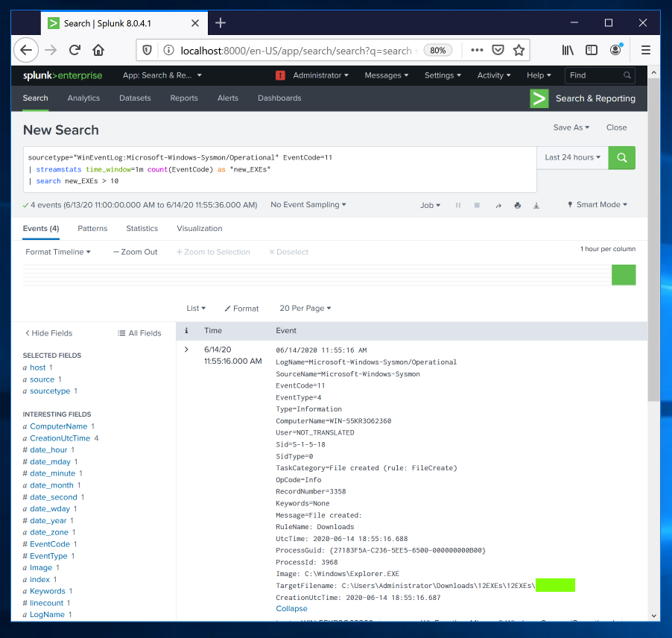672x638 pixels.
Task: Open the Smart Mode dropdown
Action: tap(597, 205)
